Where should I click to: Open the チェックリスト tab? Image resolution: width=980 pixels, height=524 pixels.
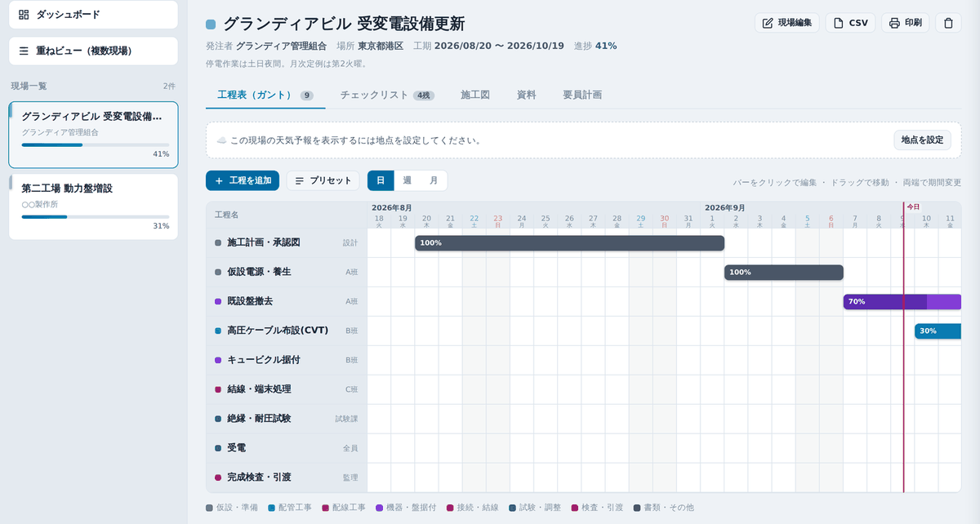pos(386,95)
